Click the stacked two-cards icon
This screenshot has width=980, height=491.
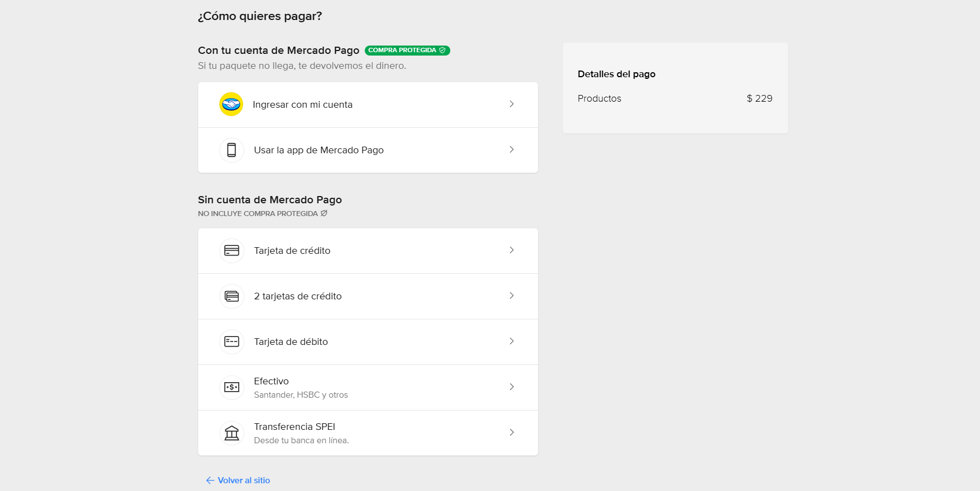click(x=232, y=296)
